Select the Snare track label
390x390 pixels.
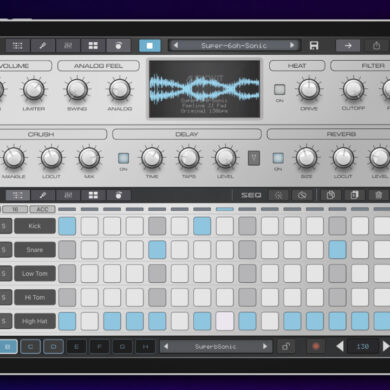point(35,250)
